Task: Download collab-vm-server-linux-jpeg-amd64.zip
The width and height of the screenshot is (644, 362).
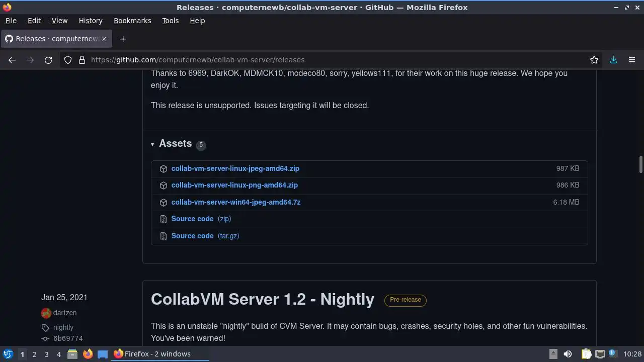Action: (235, 168)
